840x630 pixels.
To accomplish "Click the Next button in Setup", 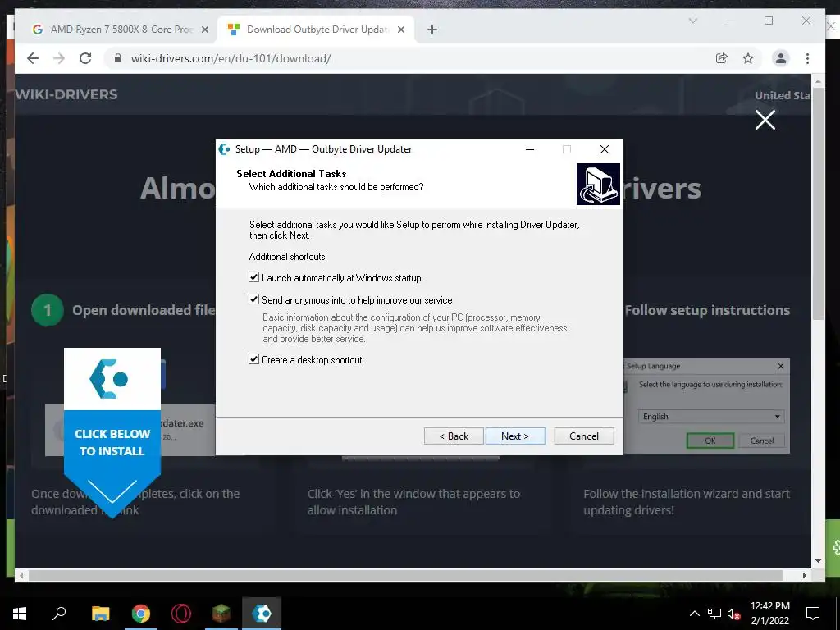I will (515, 436).
